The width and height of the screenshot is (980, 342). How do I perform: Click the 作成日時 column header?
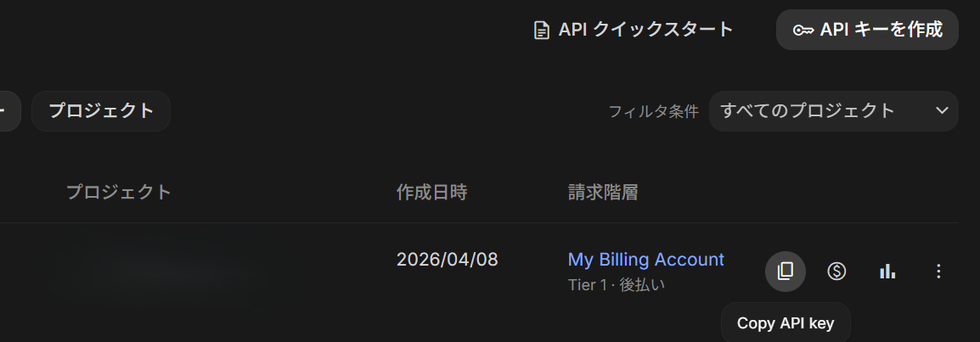431,193
